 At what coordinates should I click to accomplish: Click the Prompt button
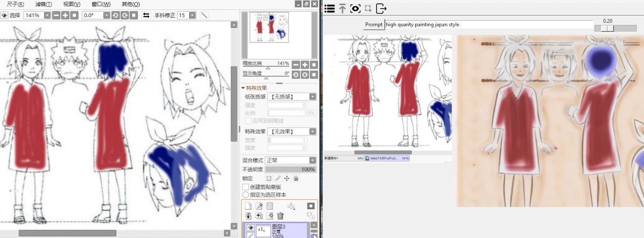pos(374,25)
